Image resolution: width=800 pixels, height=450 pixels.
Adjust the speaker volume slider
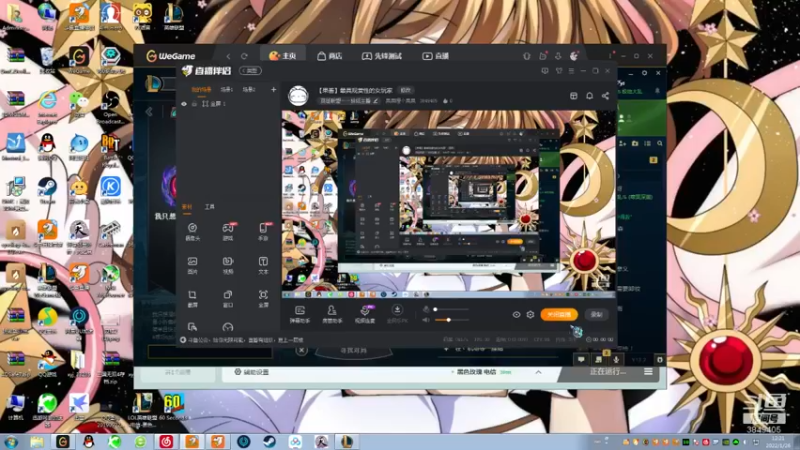point(451,320)
